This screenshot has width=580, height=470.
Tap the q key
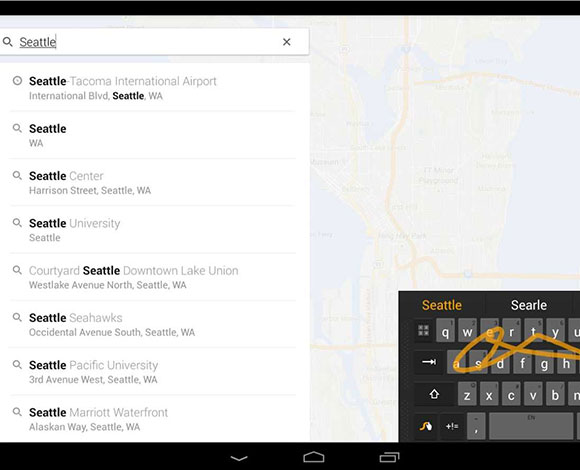[445, 331]
